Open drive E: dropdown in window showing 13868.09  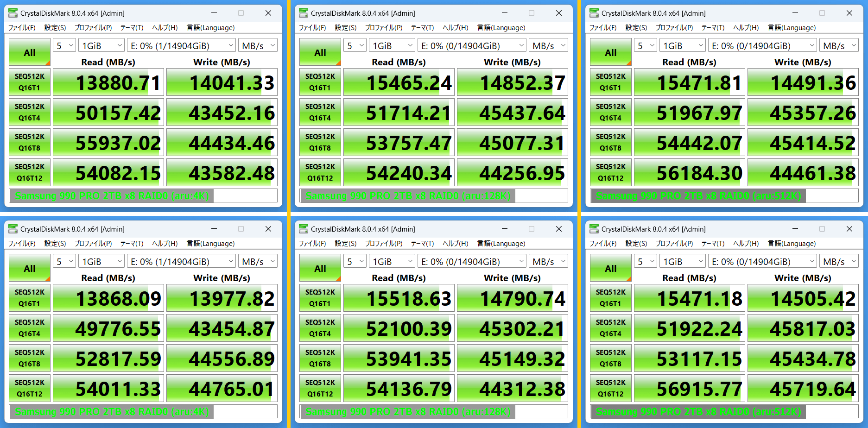tap(181, 261)
